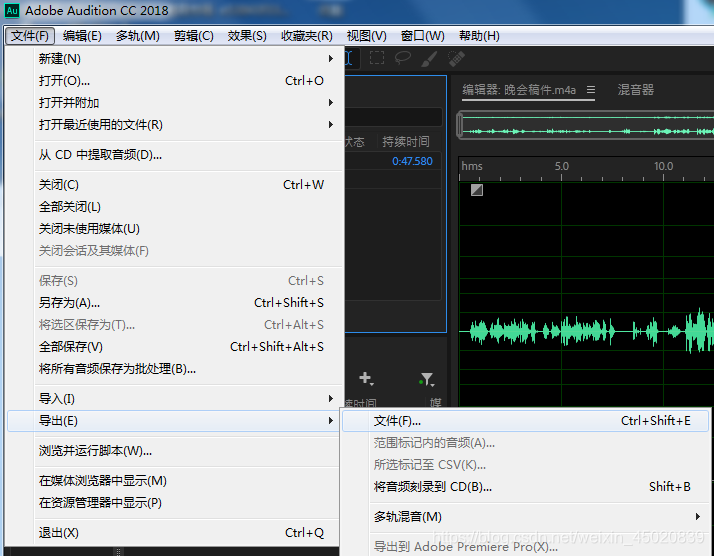The height and width of the screenshot is (556, 714).
Task: Open the 剪辑(C) menu
Action: (194, 36)
